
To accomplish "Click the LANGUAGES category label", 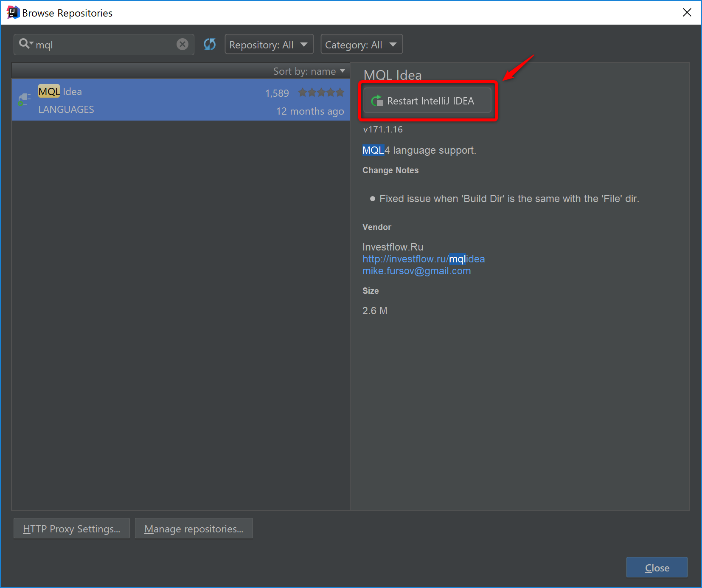I will tap(66, 110).
